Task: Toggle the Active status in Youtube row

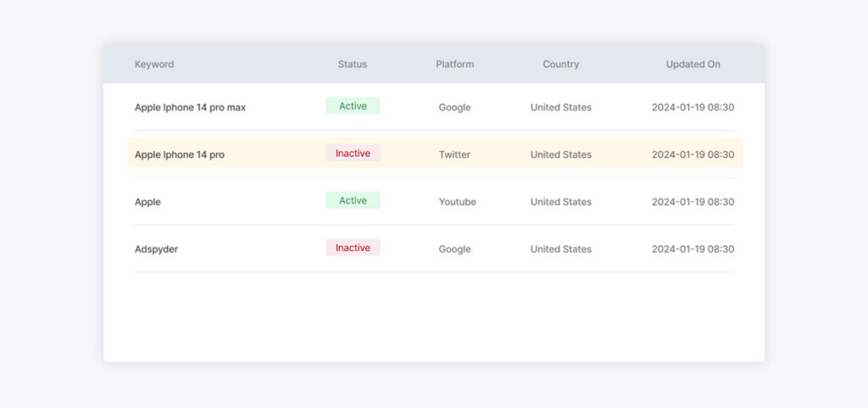Action: [x=353, y=201]
